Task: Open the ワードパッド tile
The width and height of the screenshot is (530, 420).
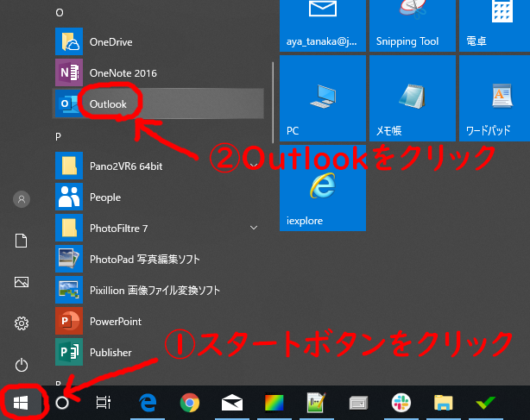Action: (495, 98)
